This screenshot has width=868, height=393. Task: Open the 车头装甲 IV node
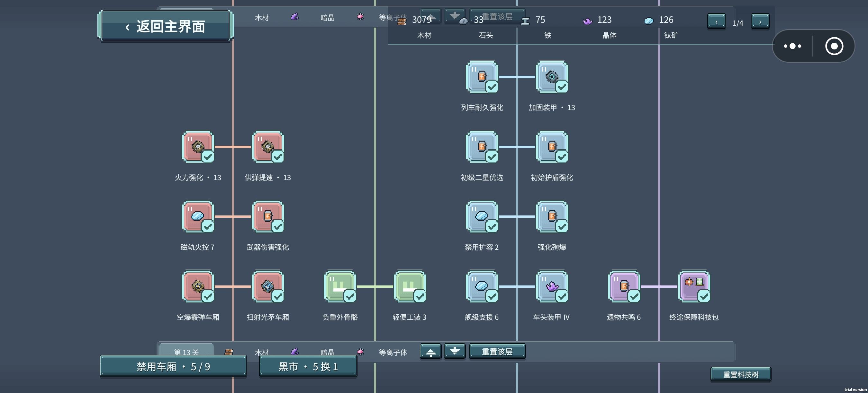point(552,286)
